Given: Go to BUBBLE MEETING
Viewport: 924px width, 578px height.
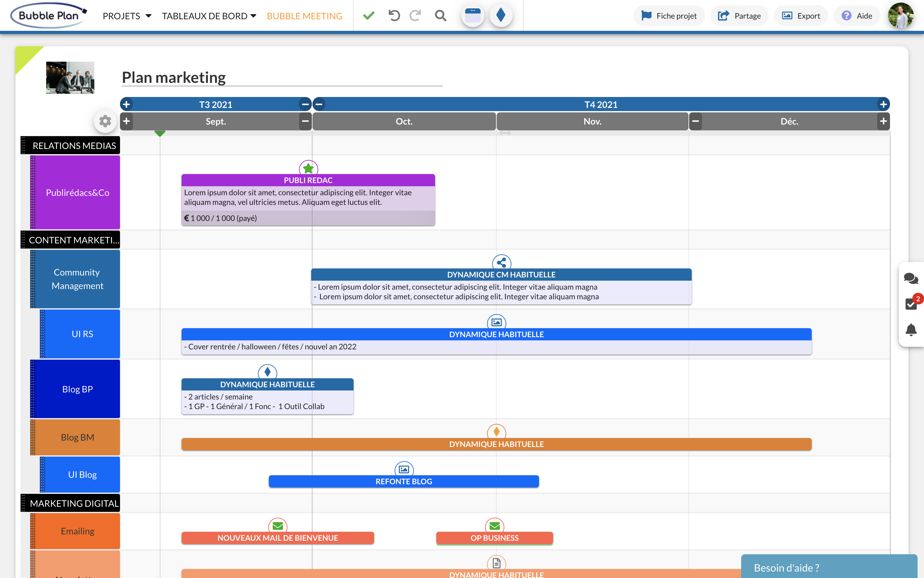Looking at the screenshot, I should pos(304,16).
